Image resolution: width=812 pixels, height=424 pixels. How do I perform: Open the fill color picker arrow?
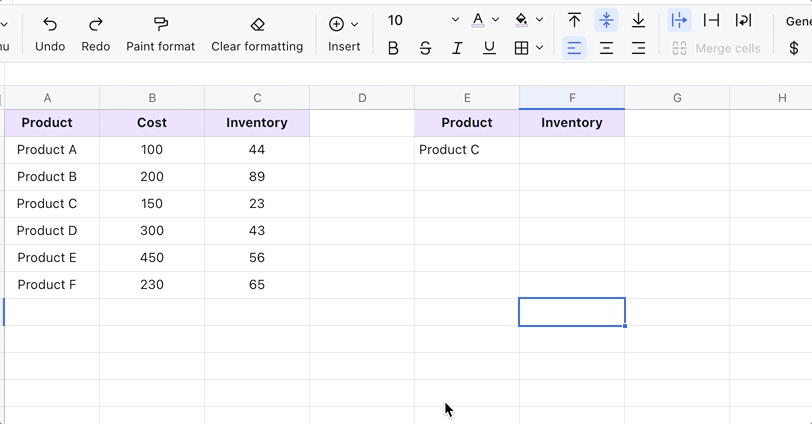540,20
